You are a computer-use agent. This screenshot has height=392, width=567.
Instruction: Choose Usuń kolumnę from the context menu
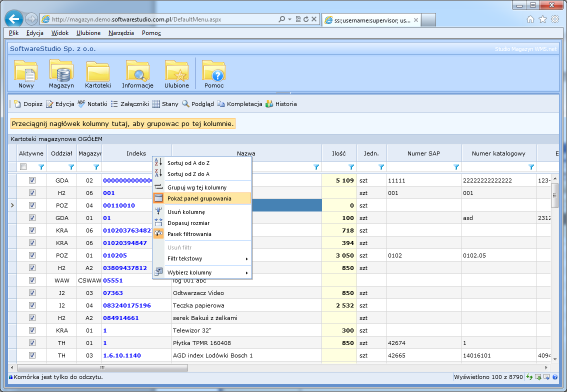(x=202, y=212)
